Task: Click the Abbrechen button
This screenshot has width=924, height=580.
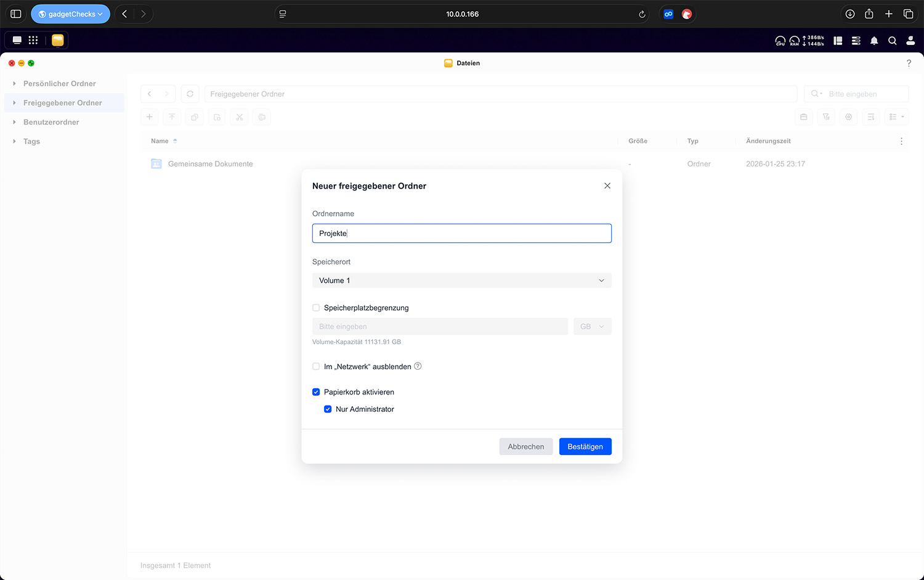Action: click(x=525, y=446)
